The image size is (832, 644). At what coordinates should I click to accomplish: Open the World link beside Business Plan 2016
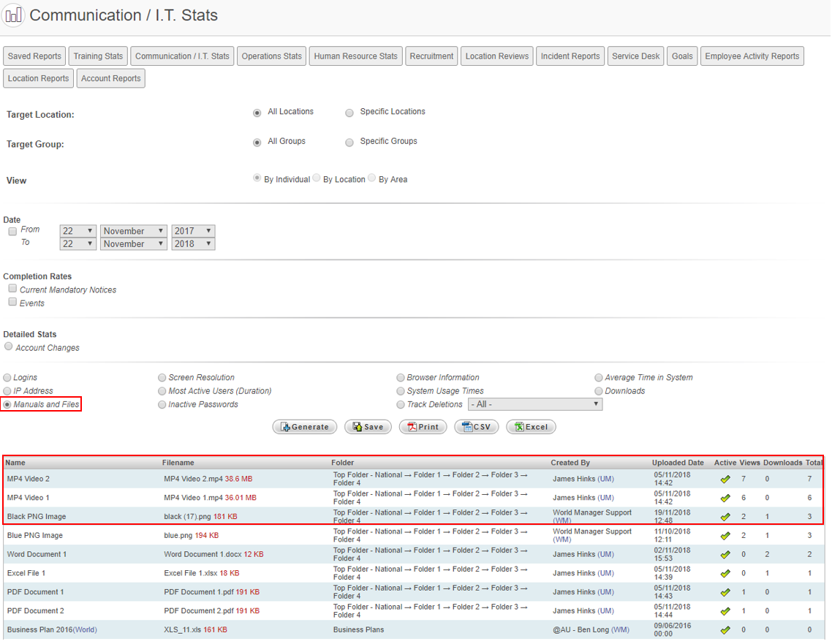click(84, 630)
